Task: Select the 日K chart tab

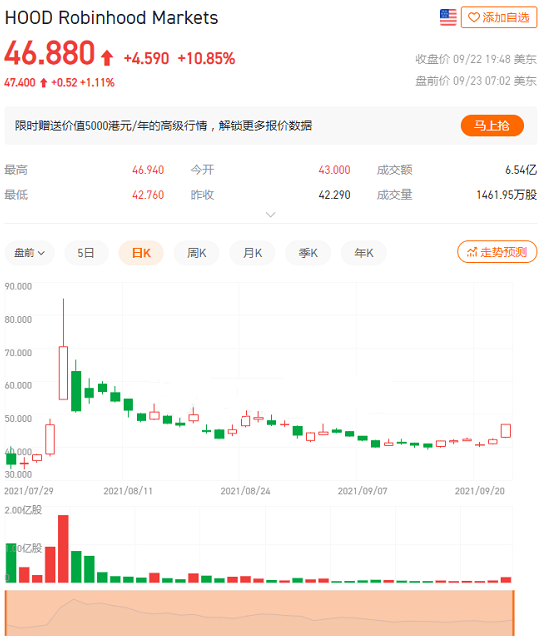Action: click(x=141, y=253)
